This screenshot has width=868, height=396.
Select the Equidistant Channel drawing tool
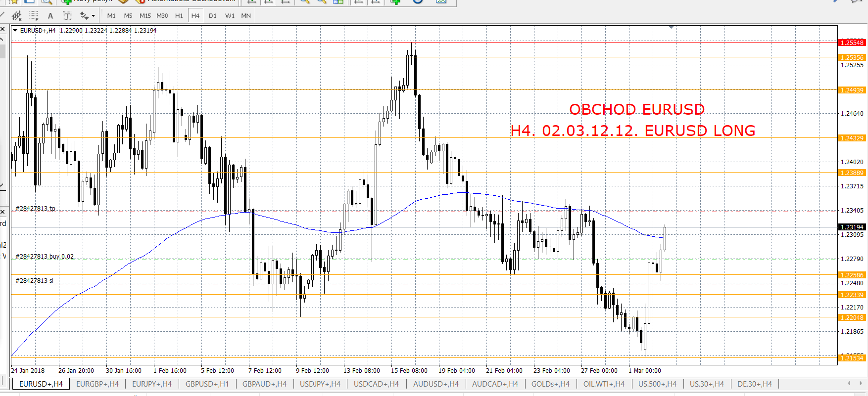pos(16,16)
